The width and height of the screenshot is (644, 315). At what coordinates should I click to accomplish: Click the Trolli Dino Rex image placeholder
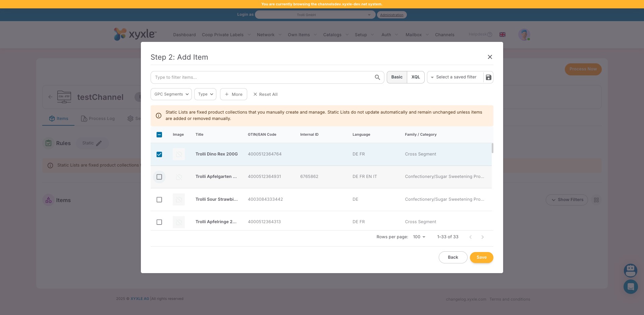tap(179, 154)
